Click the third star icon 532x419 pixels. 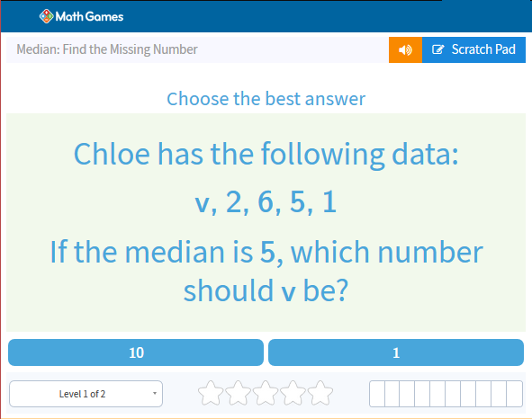266,393
